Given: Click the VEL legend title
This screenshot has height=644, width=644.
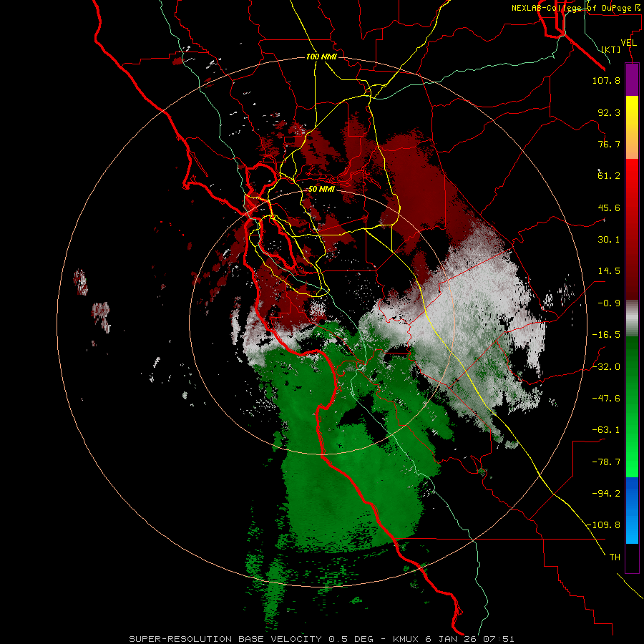Looking at the screenshot, I should (628, 43).
